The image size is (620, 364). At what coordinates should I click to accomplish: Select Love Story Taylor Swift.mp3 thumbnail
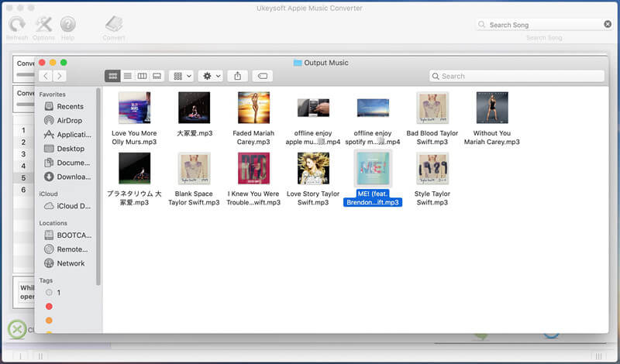(313, 168)
